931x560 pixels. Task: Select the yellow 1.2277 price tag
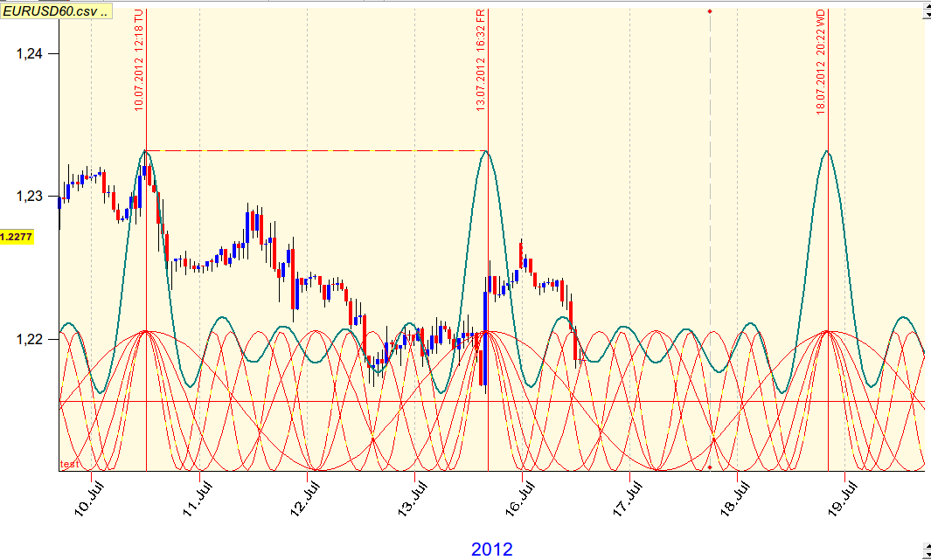pos(17,236)
